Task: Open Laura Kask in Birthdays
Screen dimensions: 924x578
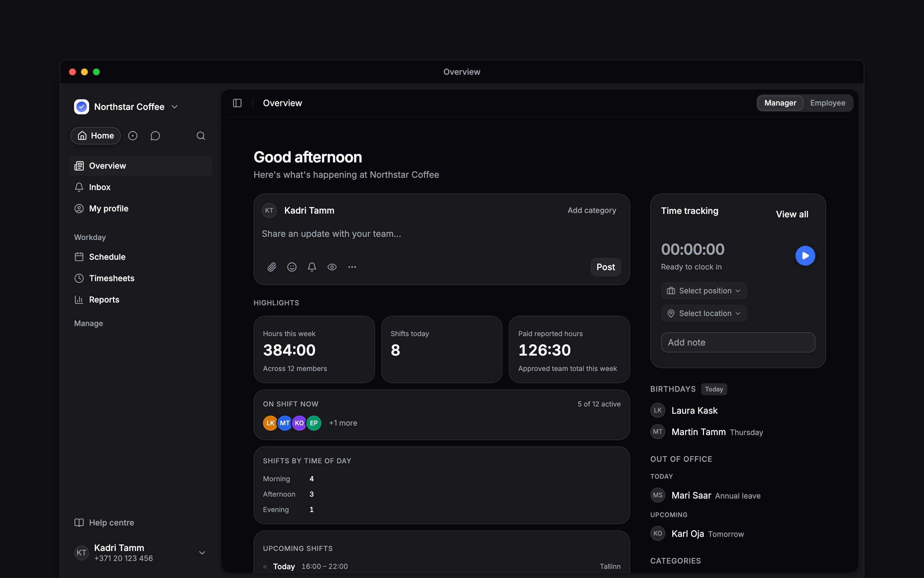Action: point(684,411)
